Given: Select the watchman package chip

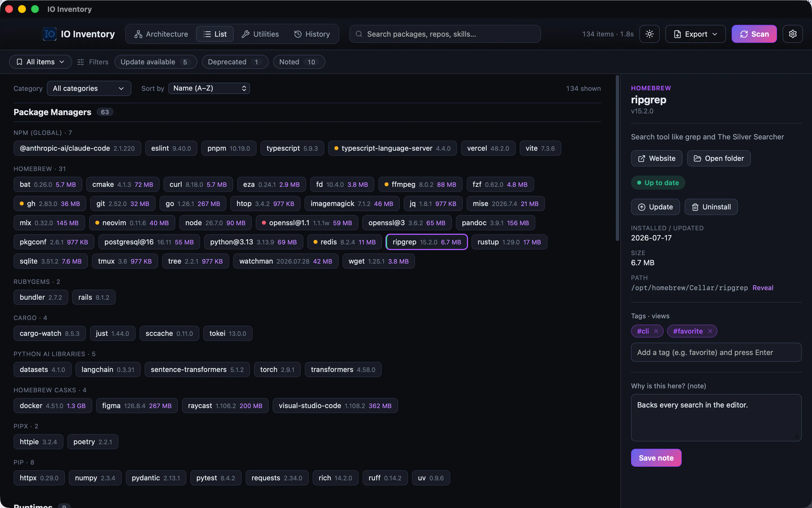Looking at the screenshot, I should (x=286, y=261).
